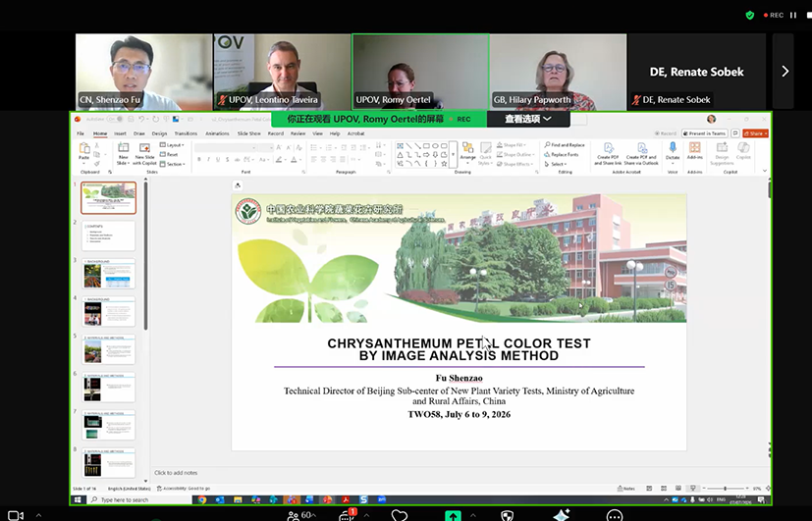Toggle the Notes button in status bar
The image size is (812, 521).
[x=626, y=488]
